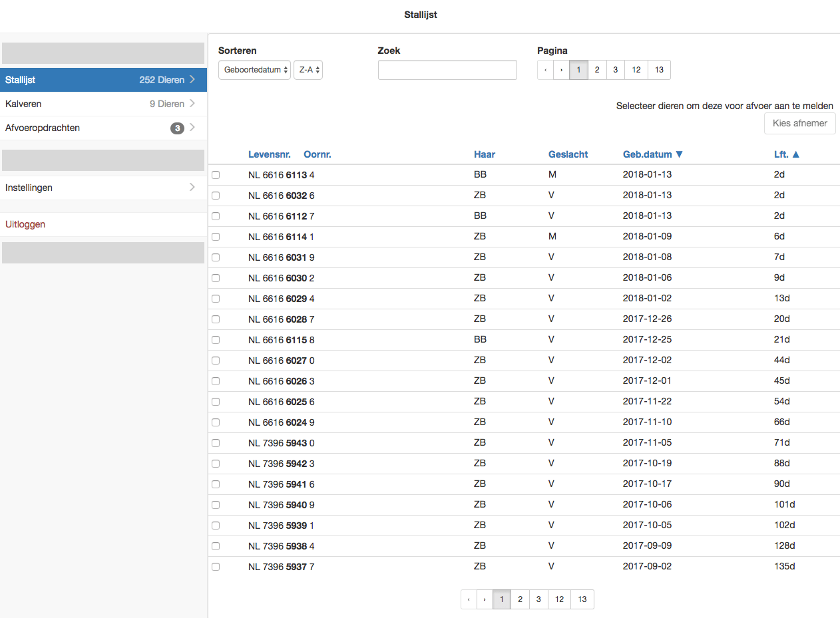Open Afvoeropdrachten chevron arrow
The width and height of the screenshot is (840, 618).
click(x=192, y=128)
